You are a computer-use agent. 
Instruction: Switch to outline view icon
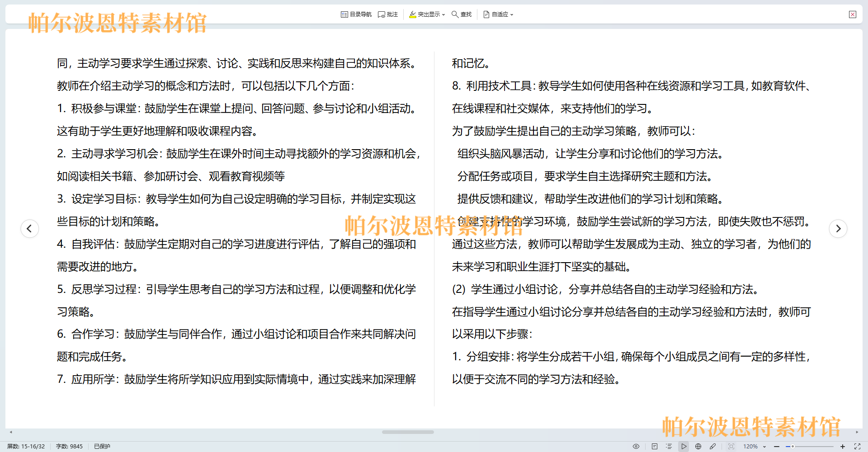coord(669,446)
